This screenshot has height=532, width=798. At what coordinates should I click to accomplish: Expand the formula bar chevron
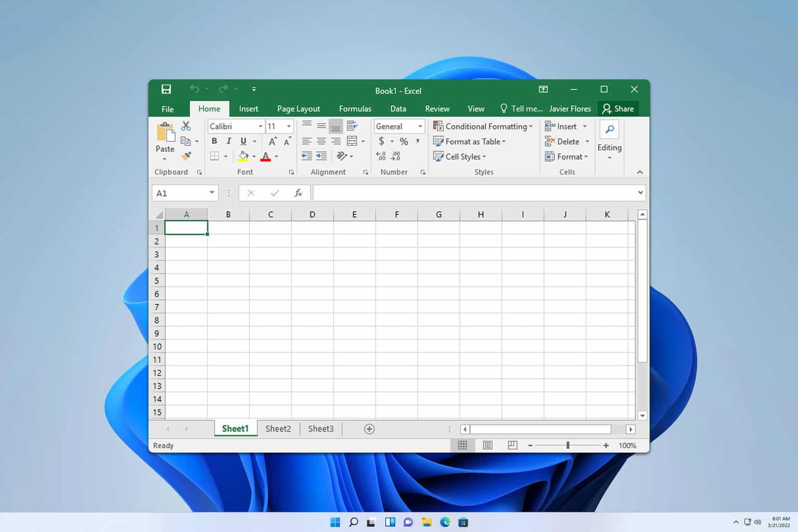tap(640, 193)
